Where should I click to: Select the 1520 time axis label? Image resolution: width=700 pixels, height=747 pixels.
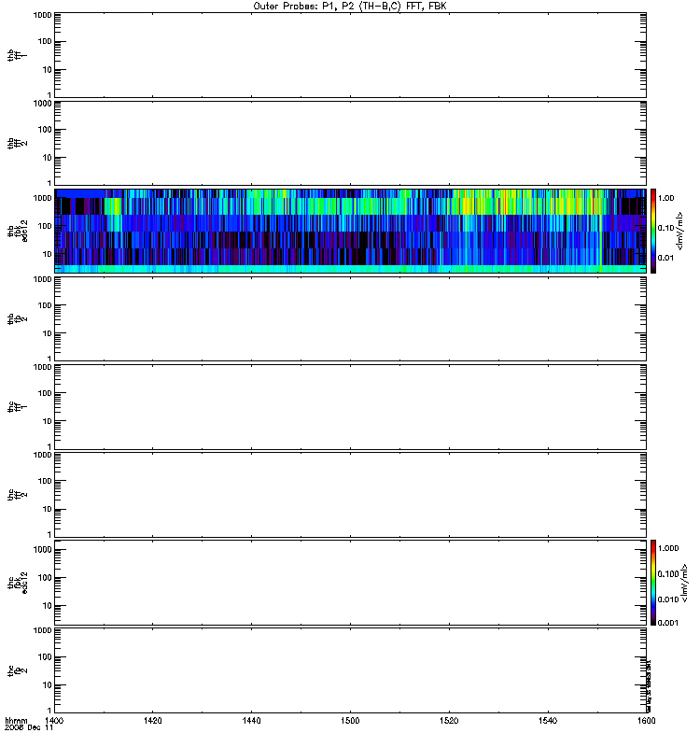tap(449, 720)
